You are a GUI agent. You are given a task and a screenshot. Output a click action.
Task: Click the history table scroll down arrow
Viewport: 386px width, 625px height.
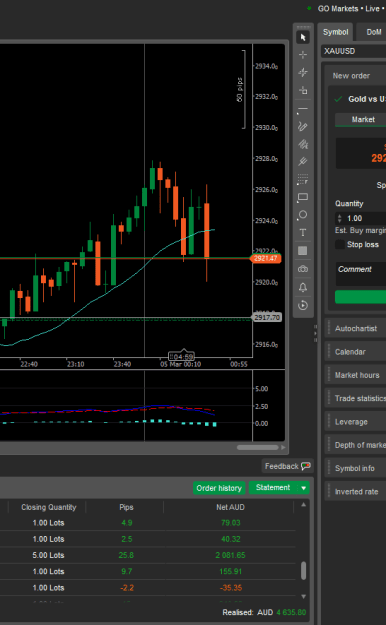[303, 596]
